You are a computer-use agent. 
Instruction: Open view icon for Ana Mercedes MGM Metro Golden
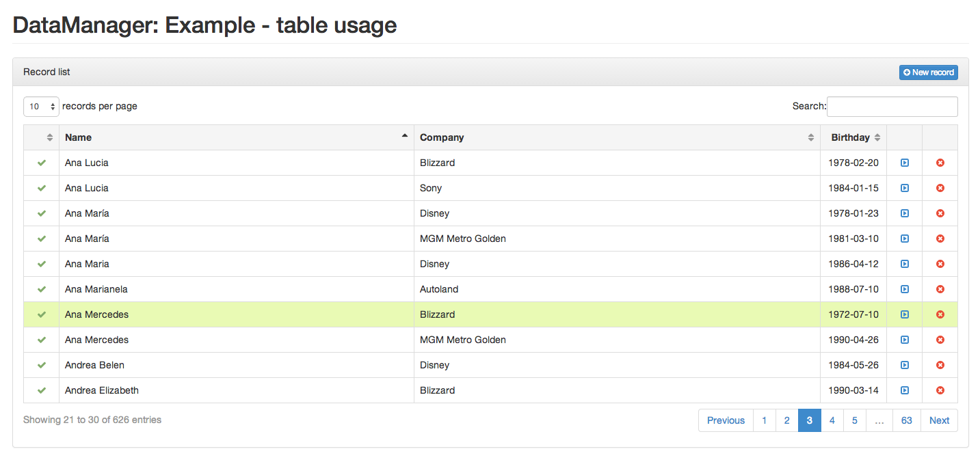click(904, 340)
